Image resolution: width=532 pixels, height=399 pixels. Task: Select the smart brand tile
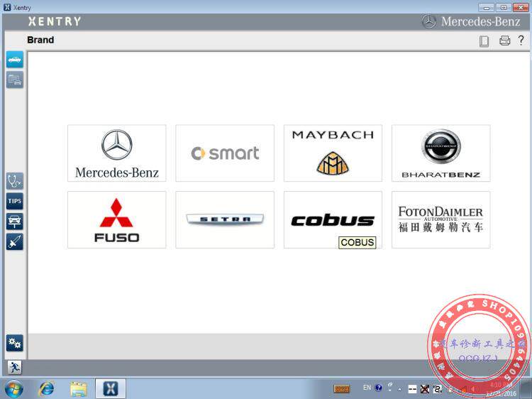pyautogui.click(x=225, y=153)
